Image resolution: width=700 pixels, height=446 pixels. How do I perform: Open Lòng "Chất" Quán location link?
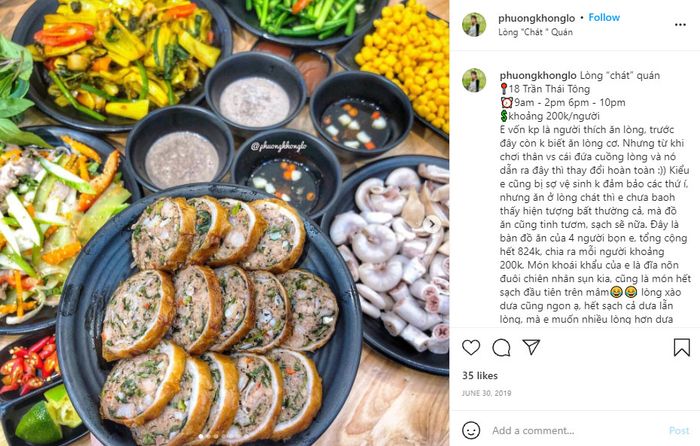pos(535,32)
